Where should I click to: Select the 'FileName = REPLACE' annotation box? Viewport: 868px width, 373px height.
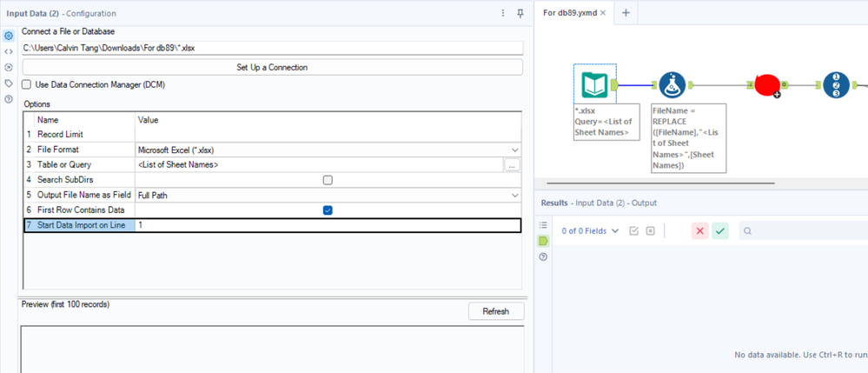click(x=689, y=138)
